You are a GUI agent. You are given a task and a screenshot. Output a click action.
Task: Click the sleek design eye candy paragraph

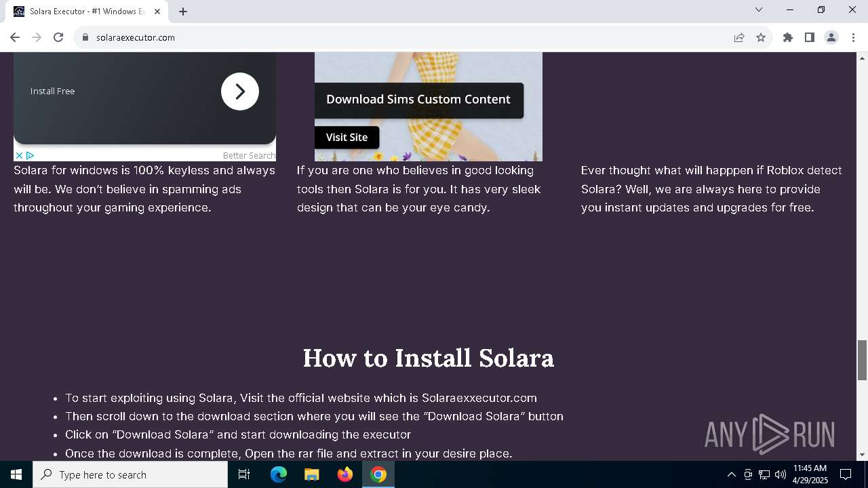point(418,189)
